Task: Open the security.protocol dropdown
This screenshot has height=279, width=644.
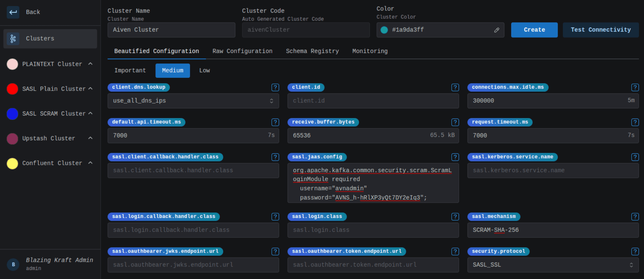Action: (553, 265)
